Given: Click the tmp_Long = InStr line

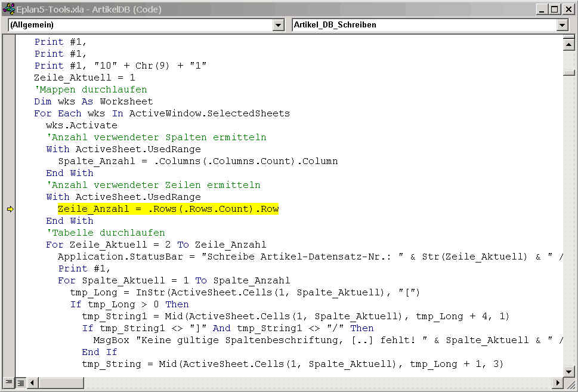Looking at the screenshot, I should point(245,292).
